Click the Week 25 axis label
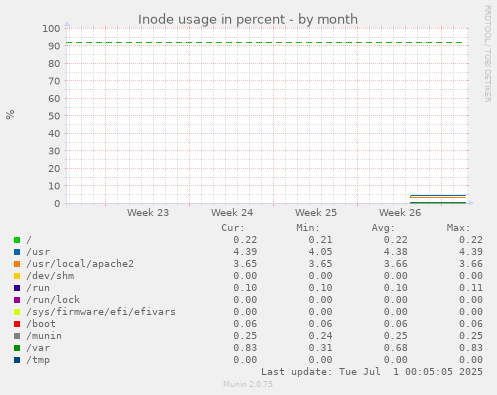Screen dimensions: 497x395 pos(316,213)
